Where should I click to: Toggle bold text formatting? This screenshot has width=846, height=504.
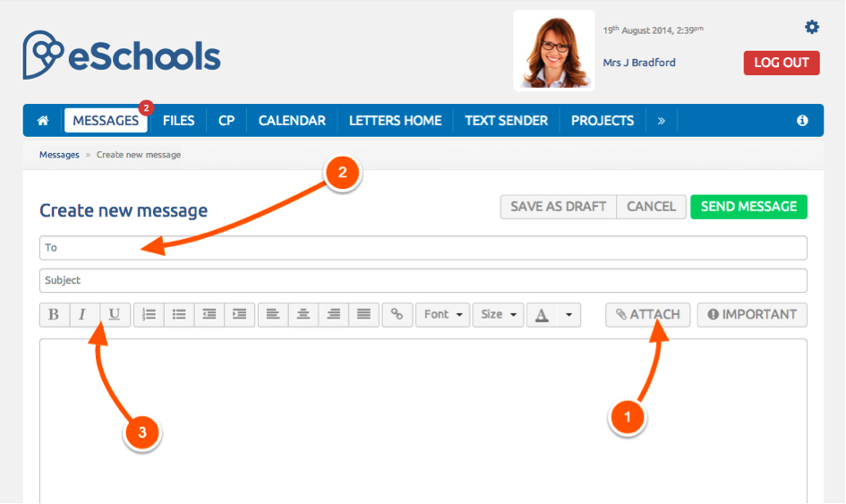54,314
